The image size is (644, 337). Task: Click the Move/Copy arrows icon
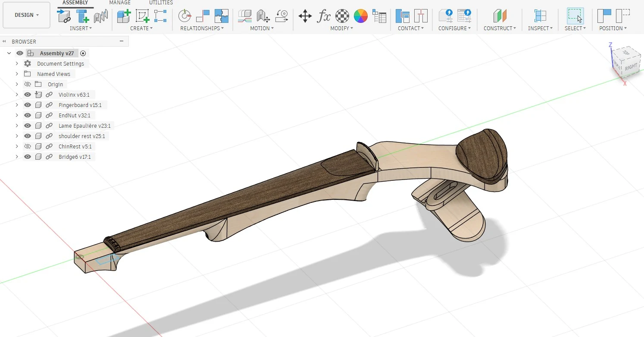[305, 16]
